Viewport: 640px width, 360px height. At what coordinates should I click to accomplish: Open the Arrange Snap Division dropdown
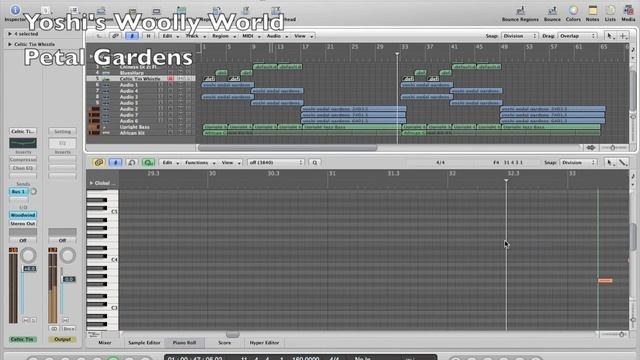coord(519,36)
